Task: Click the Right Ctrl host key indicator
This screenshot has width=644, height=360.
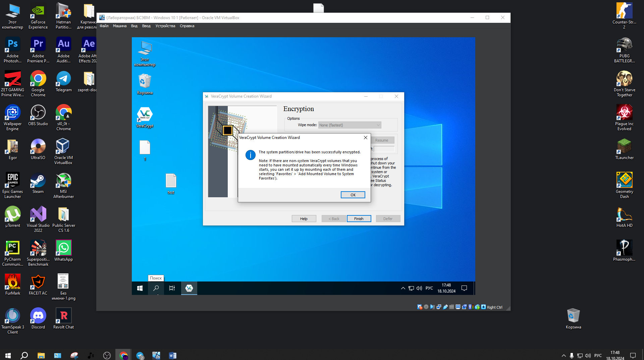Action: coord(494,307)
